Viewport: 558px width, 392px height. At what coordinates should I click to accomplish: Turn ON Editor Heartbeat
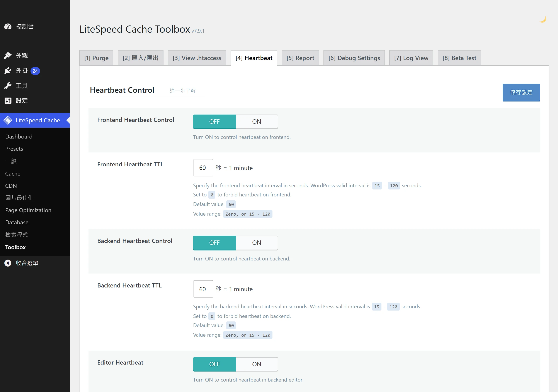pyautogui.click(x=257, y=364)
